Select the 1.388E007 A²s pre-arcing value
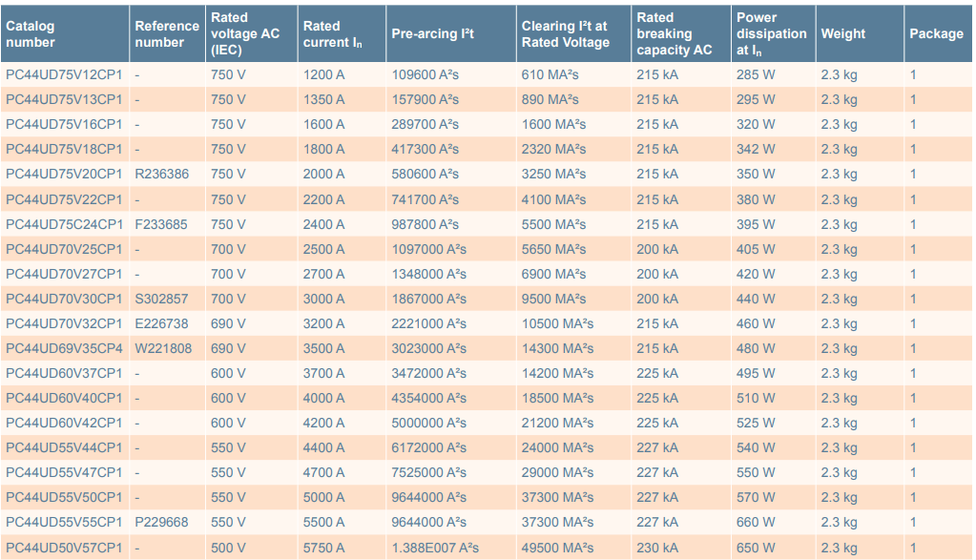 tap(435, 548)
